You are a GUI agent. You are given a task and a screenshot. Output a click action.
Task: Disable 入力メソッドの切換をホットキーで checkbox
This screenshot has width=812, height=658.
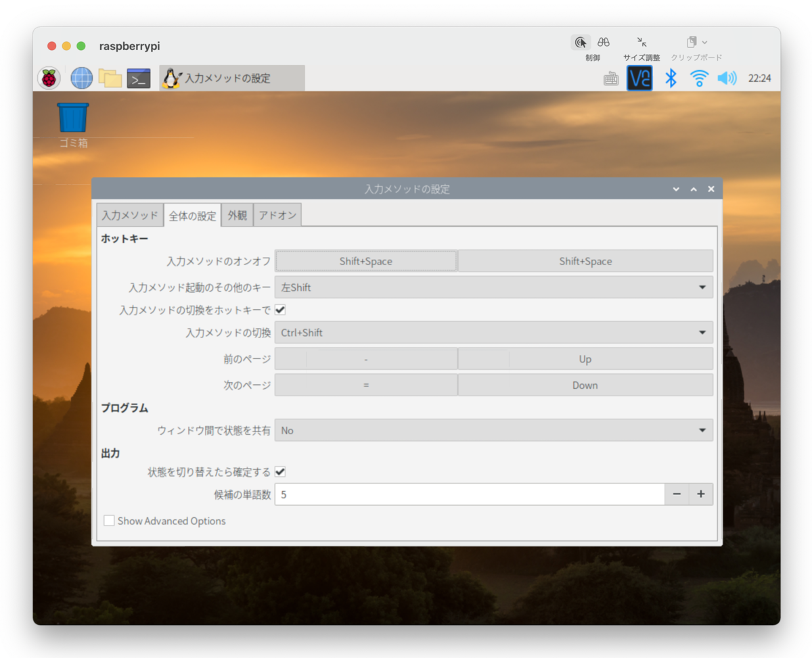279,310
